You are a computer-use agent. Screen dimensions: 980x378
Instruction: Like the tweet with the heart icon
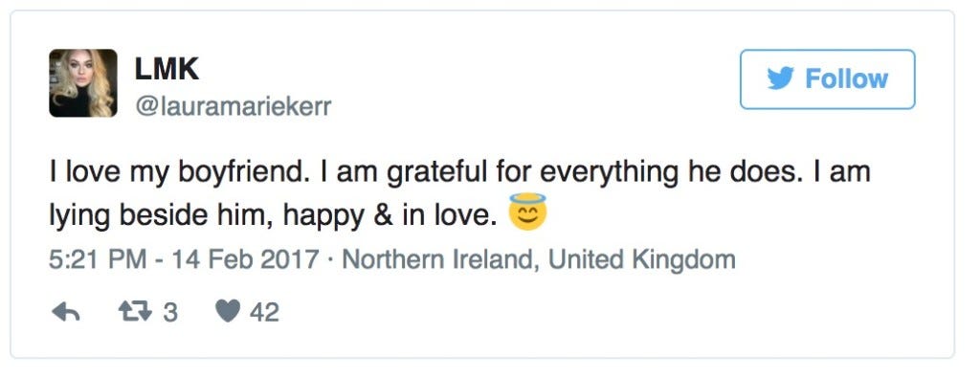228,311
